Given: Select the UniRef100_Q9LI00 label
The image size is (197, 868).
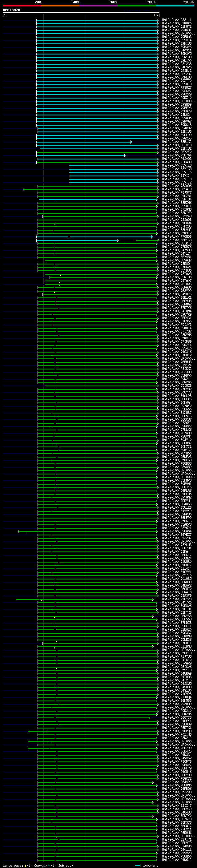Looking at the screenshot, I should coord(177,61).
